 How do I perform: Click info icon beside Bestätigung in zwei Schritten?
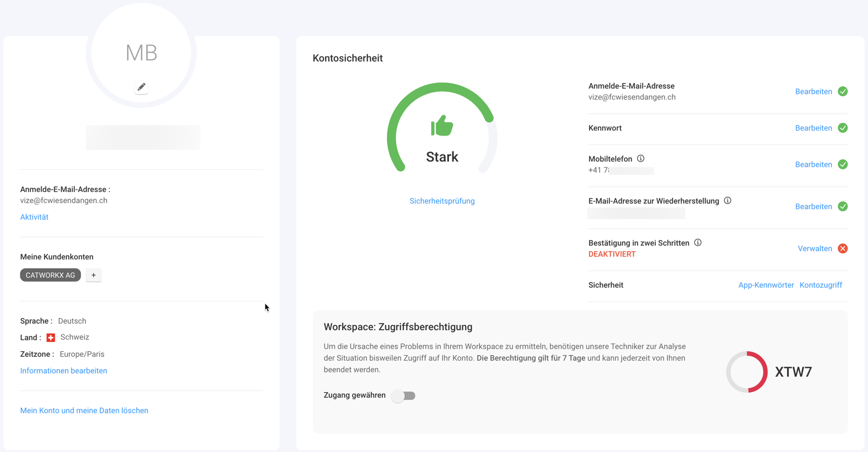pyautogui.click(x=697, y=243)
